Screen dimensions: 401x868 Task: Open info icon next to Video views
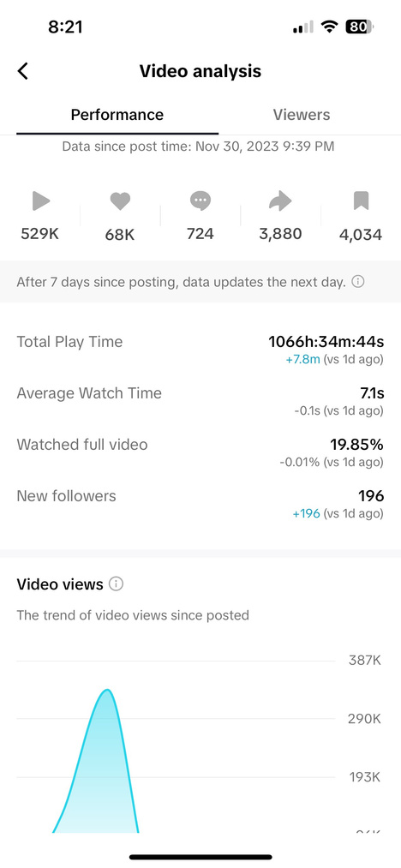(x=116, y=584)
